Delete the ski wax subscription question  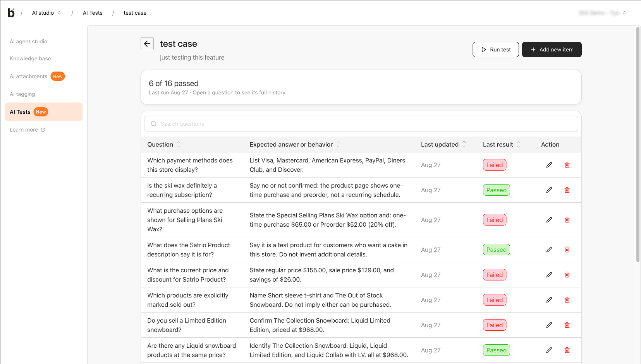point(567,190)
